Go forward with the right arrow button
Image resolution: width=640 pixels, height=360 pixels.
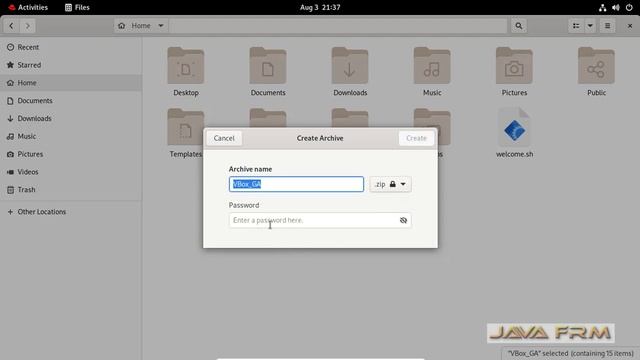tap(28, 26)
